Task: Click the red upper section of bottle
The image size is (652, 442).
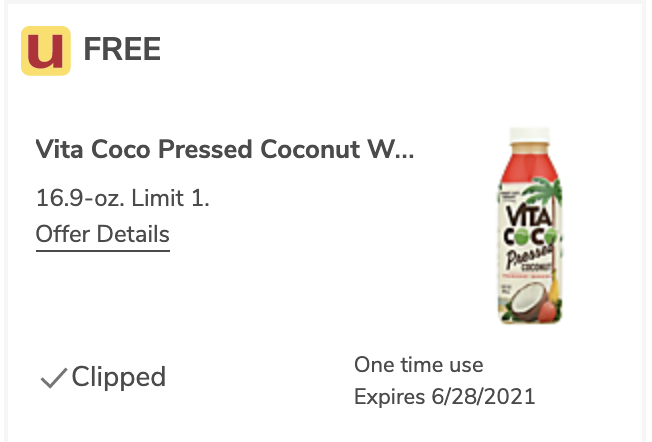Action: [x=530, y=166]
